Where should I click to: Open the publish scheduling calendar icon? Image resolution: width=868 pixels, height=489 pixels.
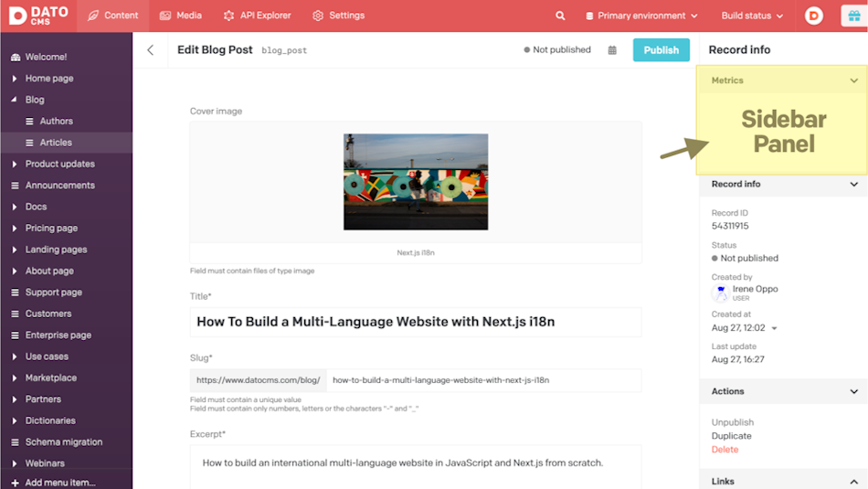(x=612, y=50)
